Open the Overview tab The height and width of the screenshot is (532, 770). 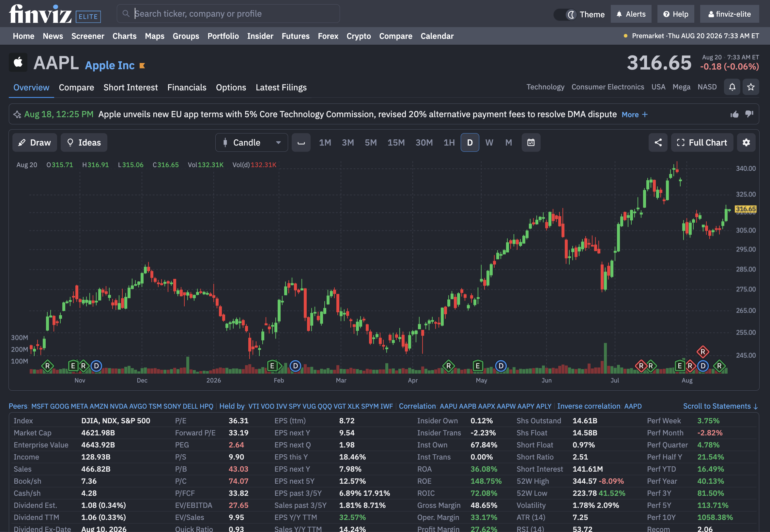point(31,87)
